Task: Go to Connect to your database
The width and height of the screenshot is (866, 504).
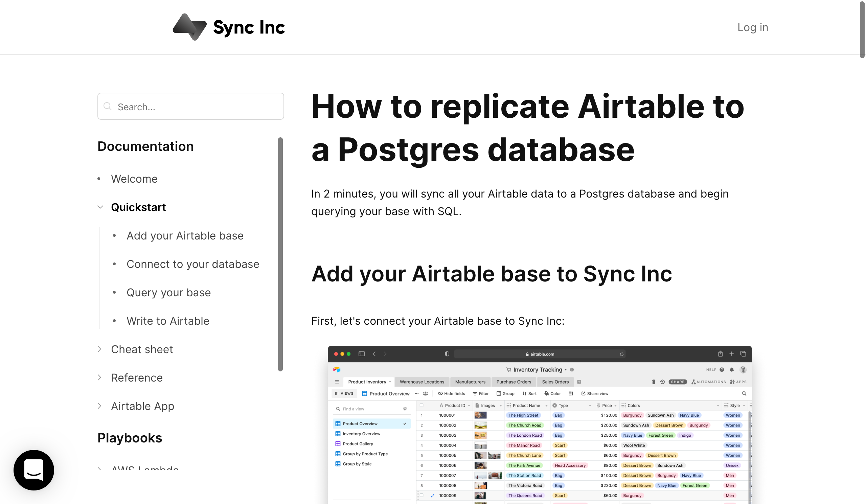Action: click(193, 264)
